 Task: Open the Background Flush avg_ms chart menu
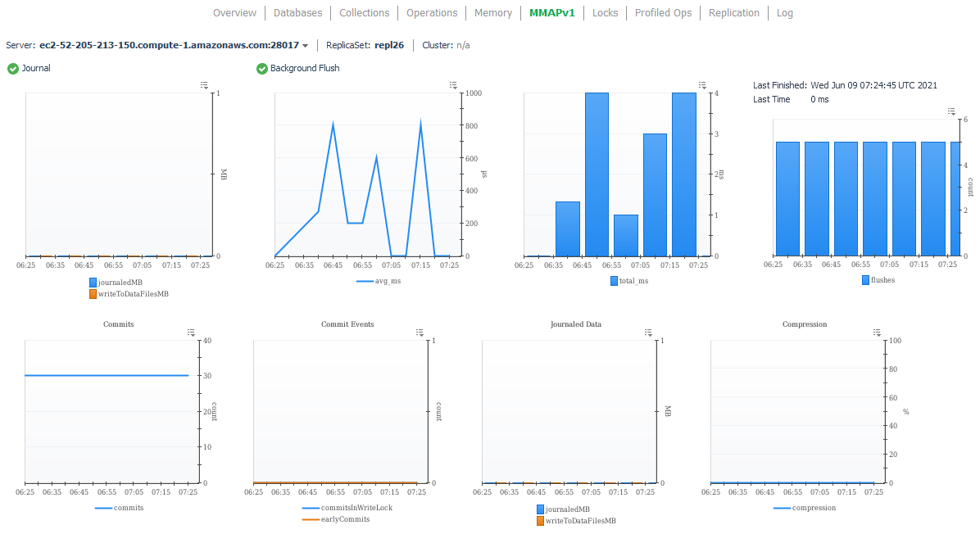(x=453, y=85)
